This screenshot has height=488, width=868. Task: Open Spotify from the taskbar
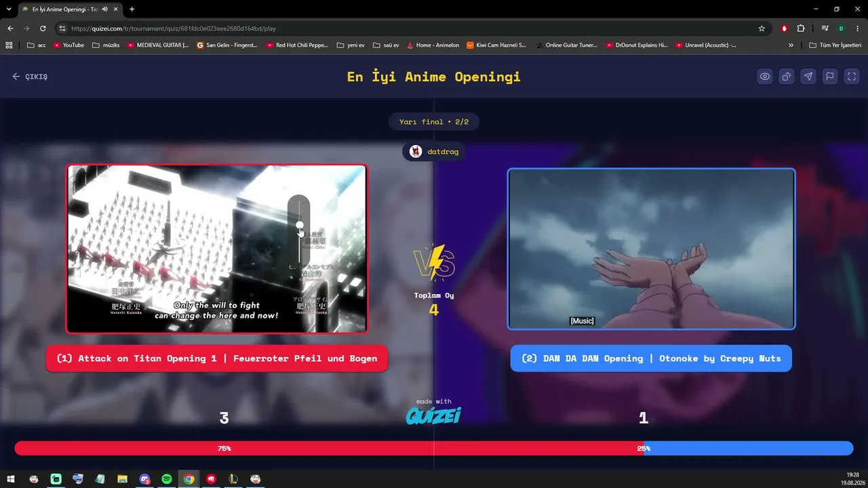coord(167,479)
